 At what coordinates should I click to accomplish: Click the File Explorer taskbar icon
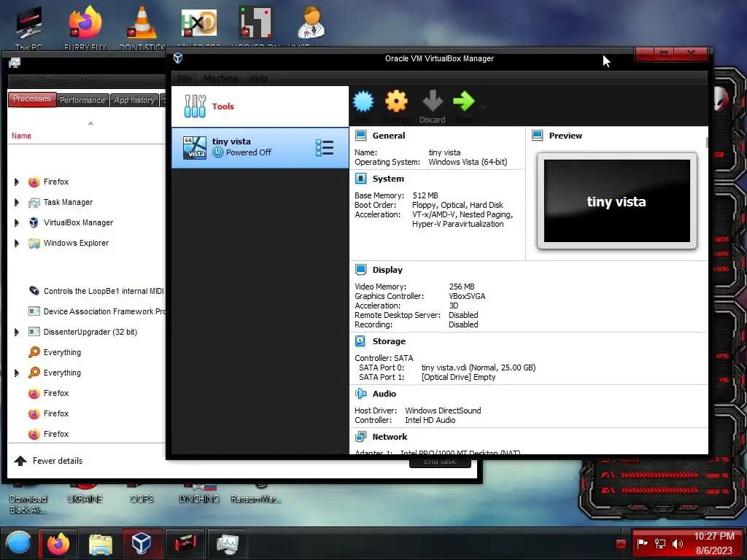pyautogui.click(x=100, y=543)
